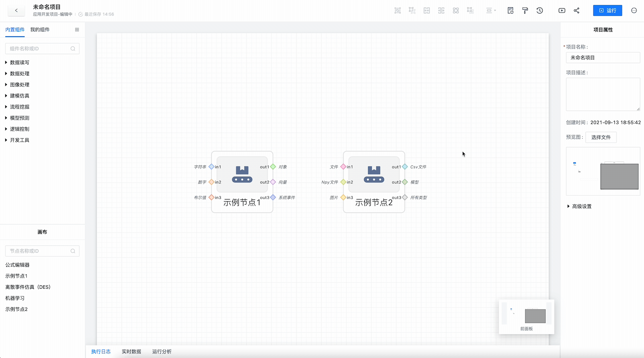Click the blue 运行 button
Screen dimensions: 644x358
point(607,11)
